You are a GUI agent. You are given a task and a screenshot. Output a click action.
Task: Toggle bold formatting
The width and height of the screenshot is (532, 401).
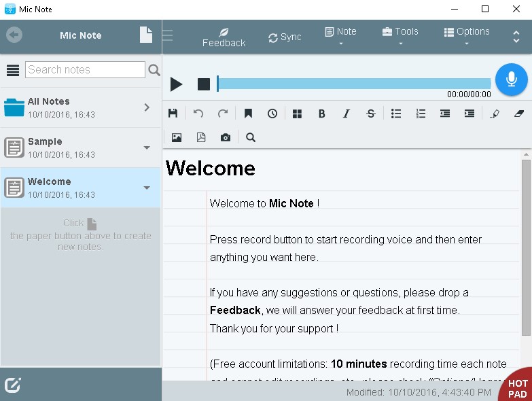point(321,114)
